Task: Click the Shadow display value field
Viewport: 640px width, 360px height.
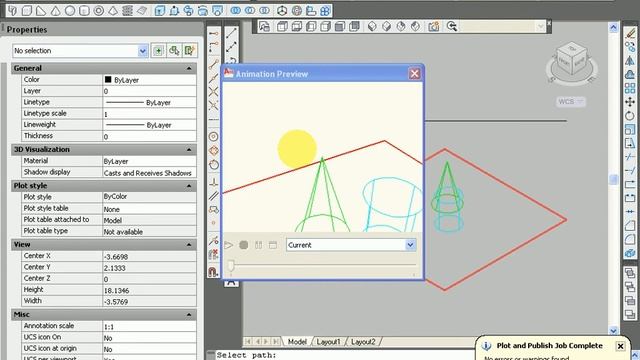Action: coord(149,173)
